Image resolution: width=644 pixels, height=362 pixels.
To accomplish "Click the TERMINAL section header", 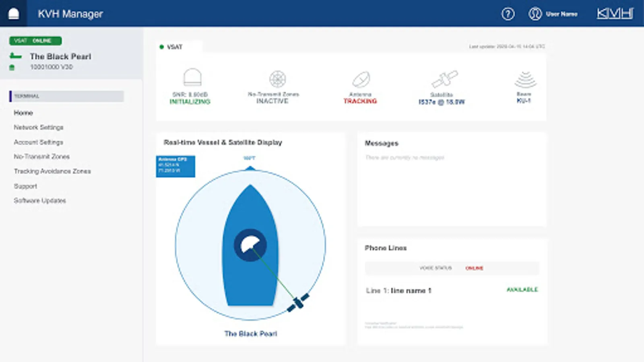I will (66, 96).
